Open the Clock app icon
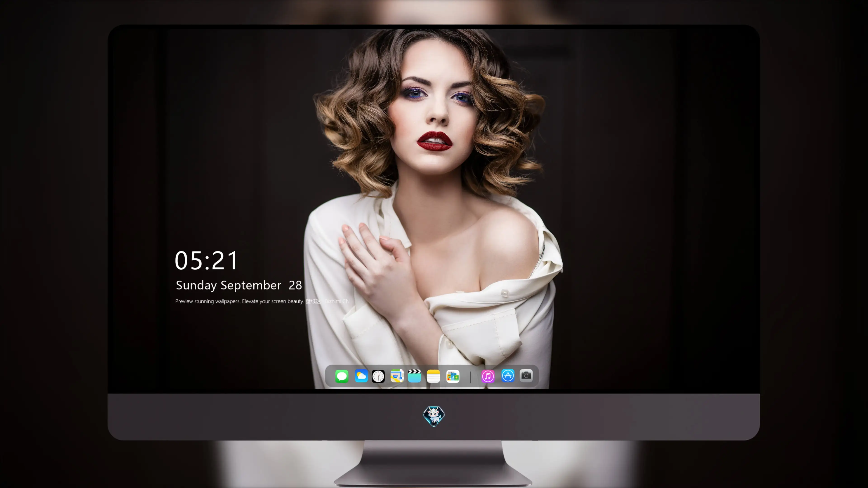The width and height of the screenshot is (868, 488). point(378,376)
